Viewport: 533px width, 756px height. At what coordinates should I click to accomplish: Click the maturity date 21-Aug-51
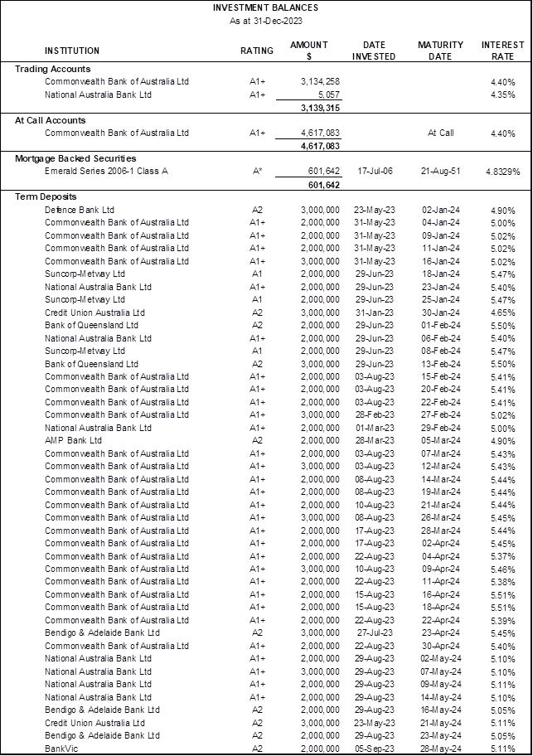440,171
